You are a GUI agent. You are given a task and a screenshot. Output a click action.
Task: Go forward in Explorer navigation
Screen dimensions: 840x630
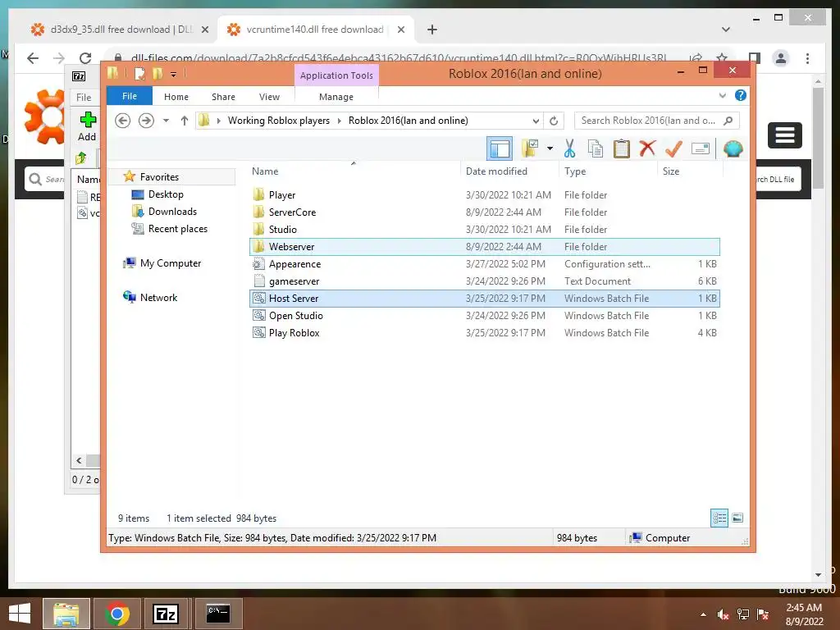[146, 121]
